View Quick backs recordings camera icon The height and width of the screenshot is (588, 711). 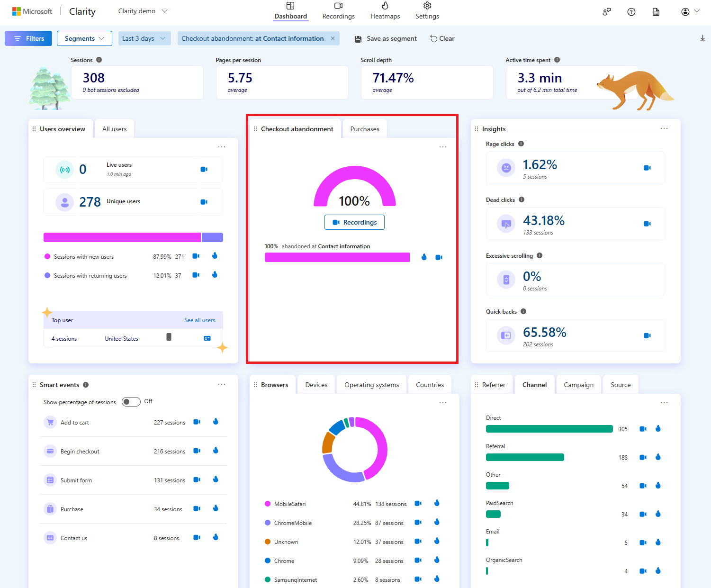(648, 335)
